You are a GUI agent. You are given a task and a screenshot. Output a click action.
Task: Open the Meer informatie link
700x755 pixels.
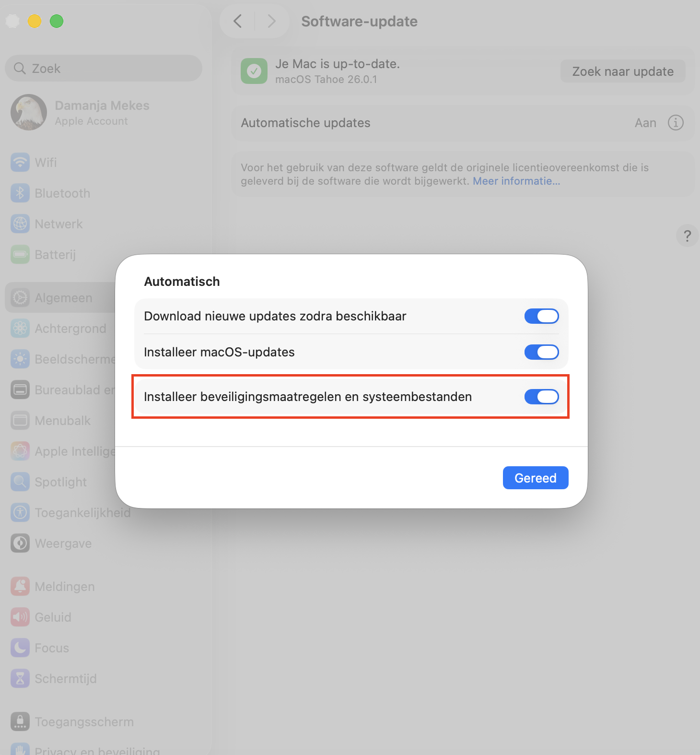516,181
